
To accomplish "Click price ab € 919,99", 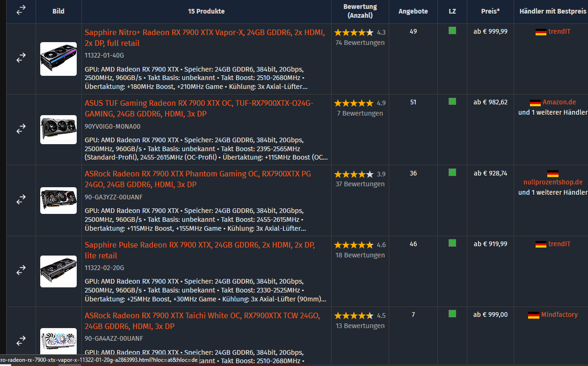I will pos(490,244).
